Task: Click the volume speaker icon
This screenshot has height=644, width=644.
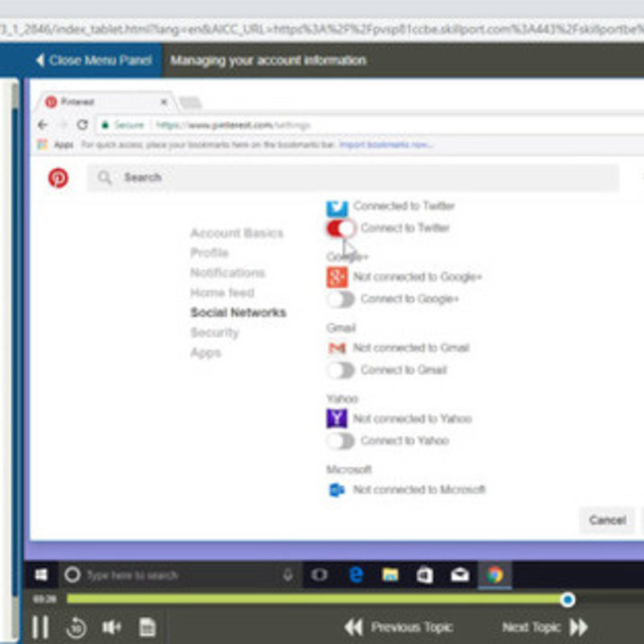Action: [111, 627]
